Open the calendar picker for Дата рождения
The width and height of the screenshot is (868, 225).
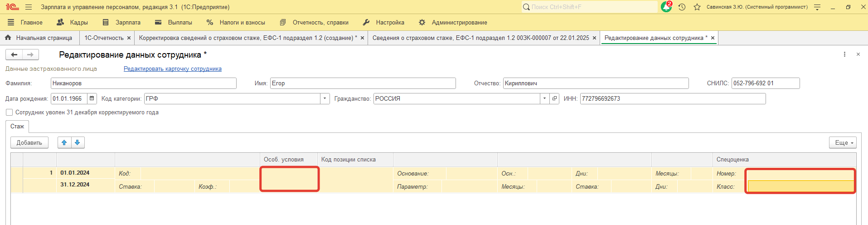(92, 98)
